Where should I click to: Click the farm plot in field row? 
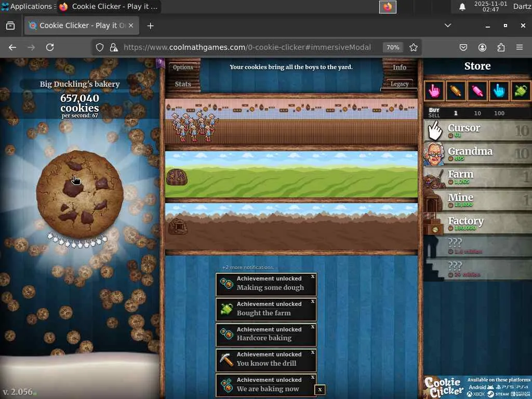177,177
